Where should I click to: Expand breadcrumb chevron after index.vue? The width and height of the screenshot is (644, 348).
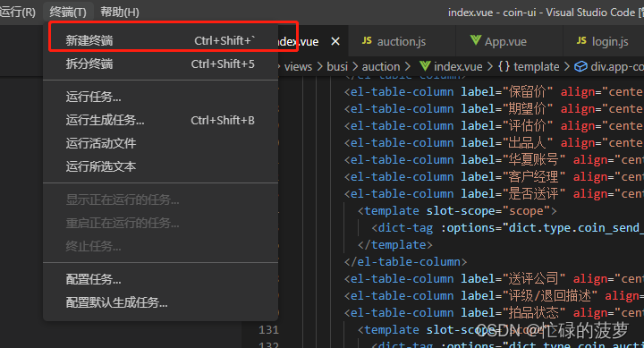(489, 66)
